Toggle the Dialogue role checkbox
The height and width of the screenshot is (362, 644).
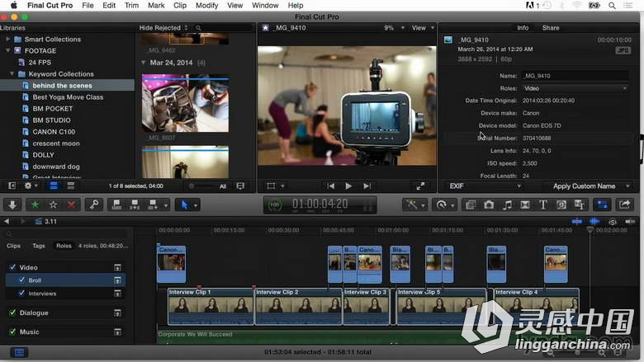(12, 313)
